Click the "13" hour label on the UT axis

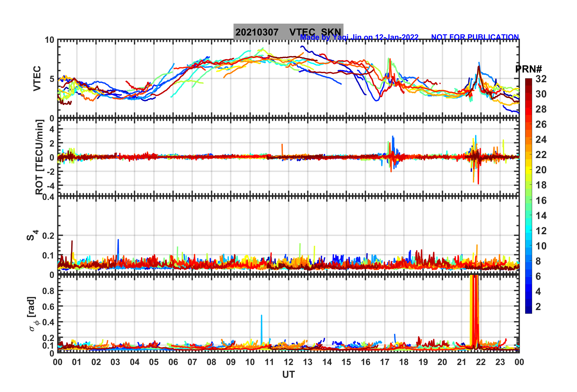[308, 362]
